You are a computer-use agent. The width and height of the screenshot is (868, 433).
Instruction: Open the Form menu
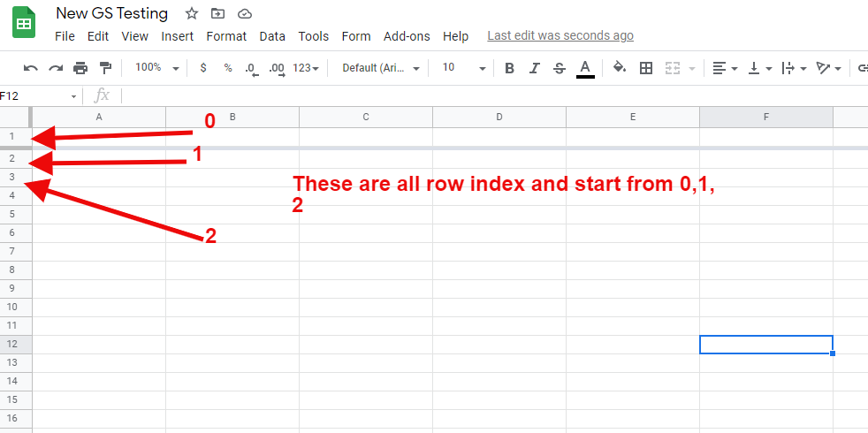tap(356, 36)
